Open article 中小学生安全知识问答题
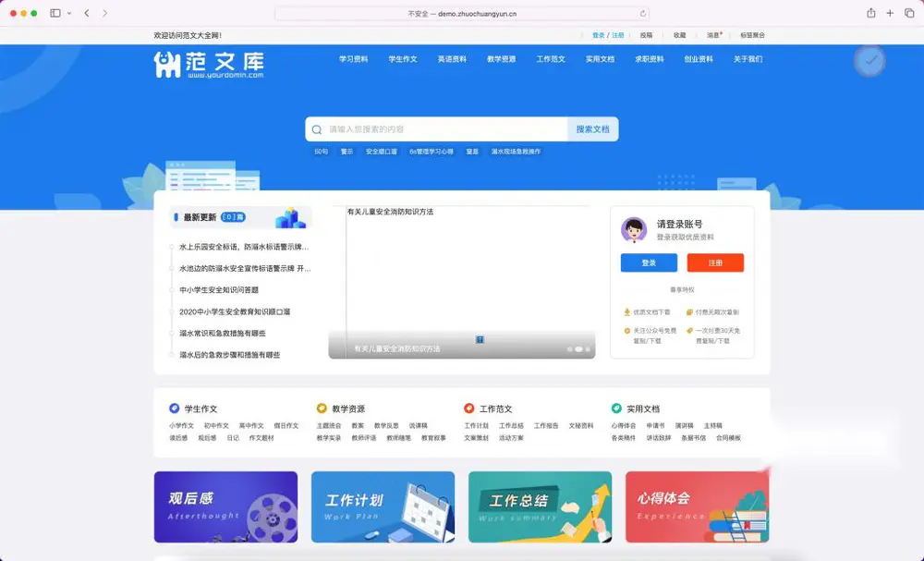Image resolution: width=924 pixels, height=561 pixels. pyautogui.click(x=219, y=290)
